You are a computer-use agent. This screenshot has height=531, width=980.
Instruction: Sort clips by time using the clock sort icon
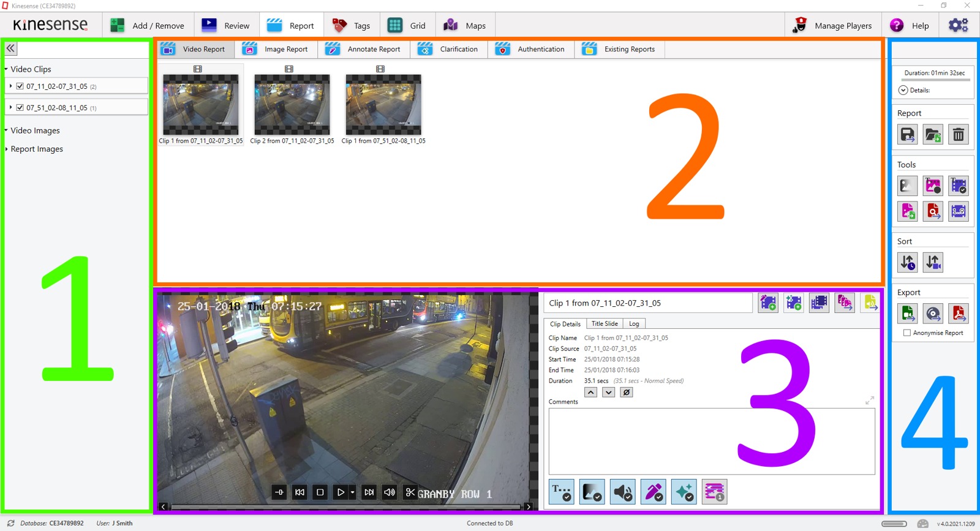pos(907,262)
